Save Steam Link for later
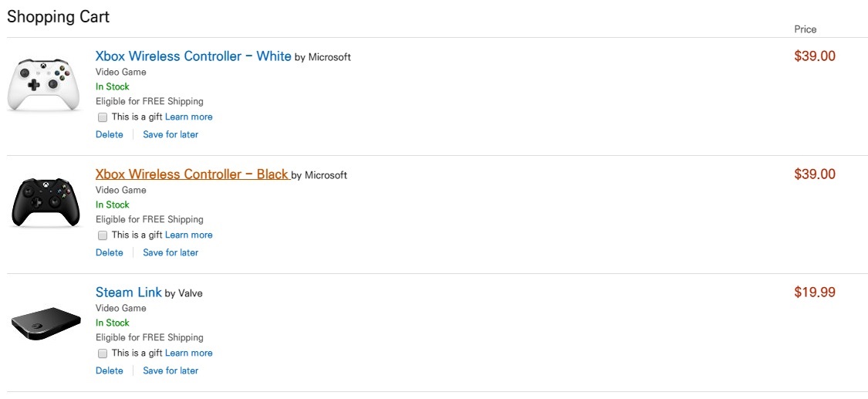Screen dimensions: 868x399 (171, 370)
